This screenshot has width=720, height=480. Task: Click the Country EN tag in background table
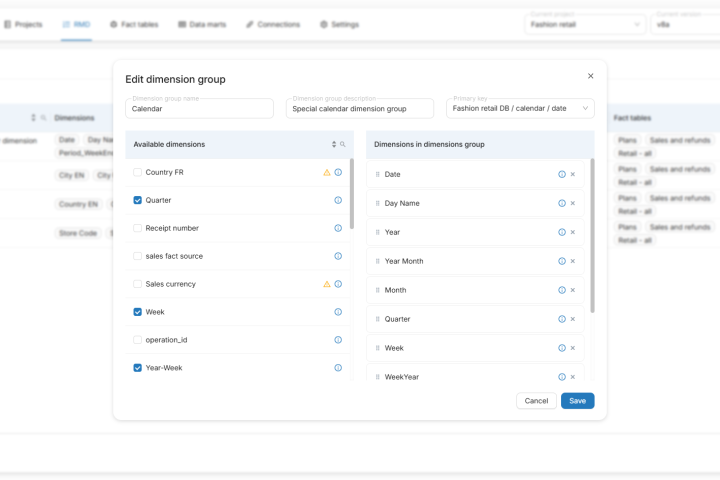[78, 204]
